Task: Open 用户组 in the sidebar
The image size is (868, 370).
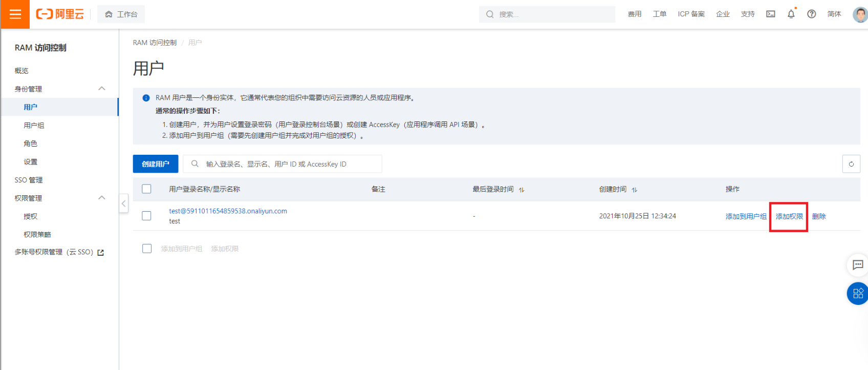Action: 34,126
